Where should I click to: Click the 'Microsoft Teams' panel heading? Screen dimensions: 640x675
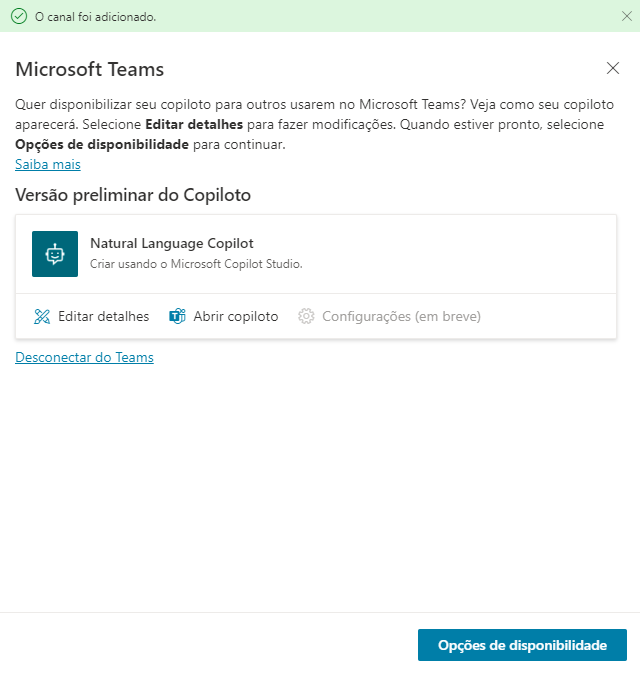90,69
